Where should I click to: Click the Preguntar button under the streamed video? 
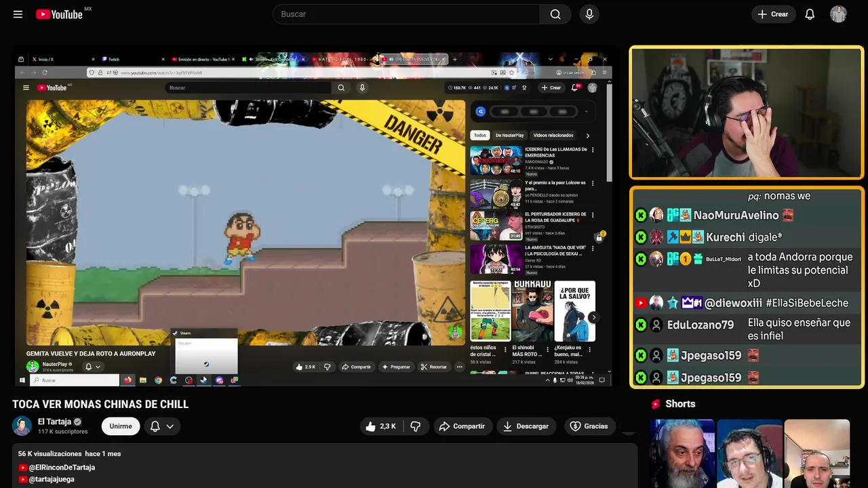coord(396,367)
